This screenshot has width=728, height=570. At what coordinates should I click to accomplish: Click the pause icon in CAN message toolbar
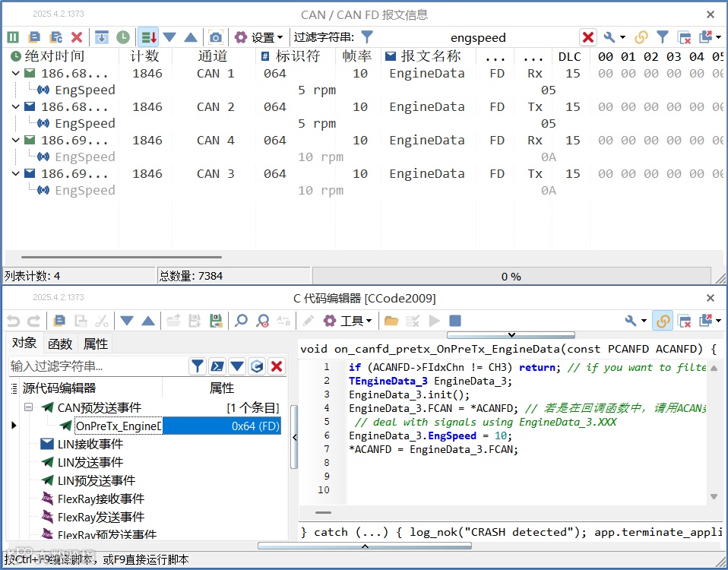(x=13, y=37)
